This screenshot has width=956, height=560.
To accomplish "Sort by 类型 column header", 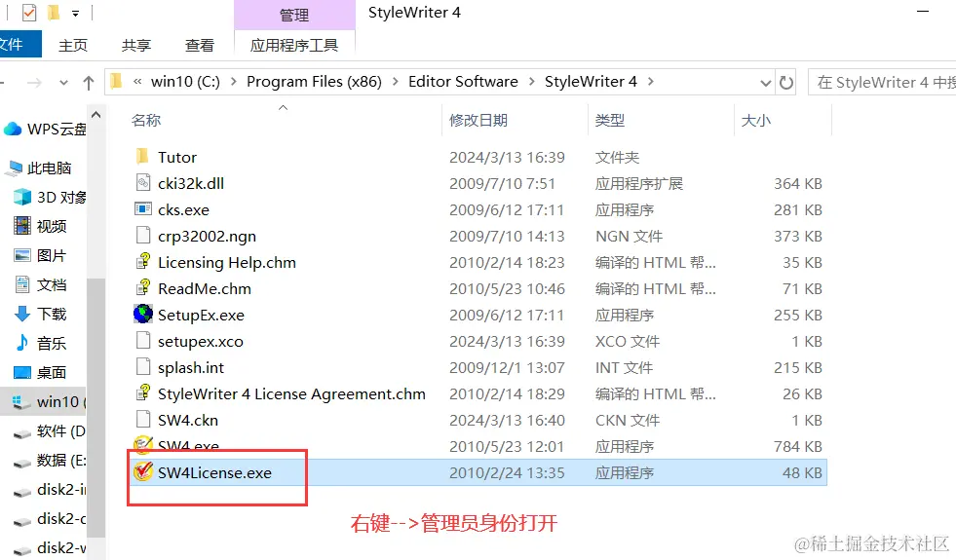I will [x=610, y=120].
